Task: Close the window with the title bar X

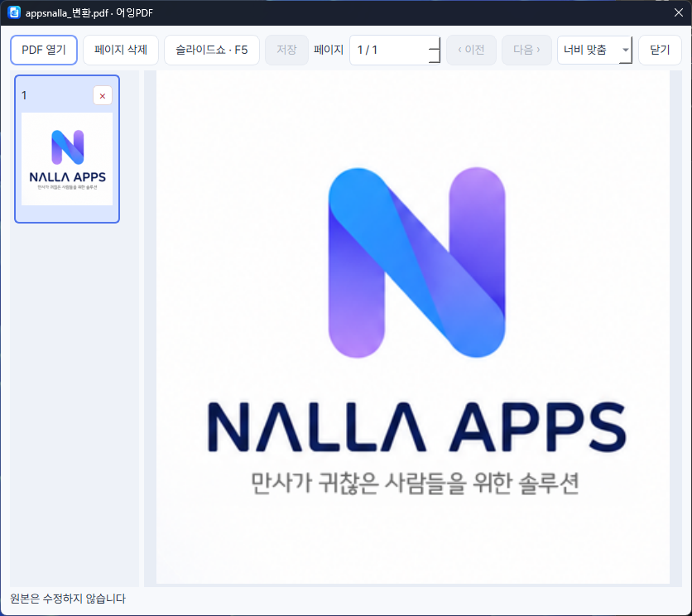Action: tap(678, 12)
